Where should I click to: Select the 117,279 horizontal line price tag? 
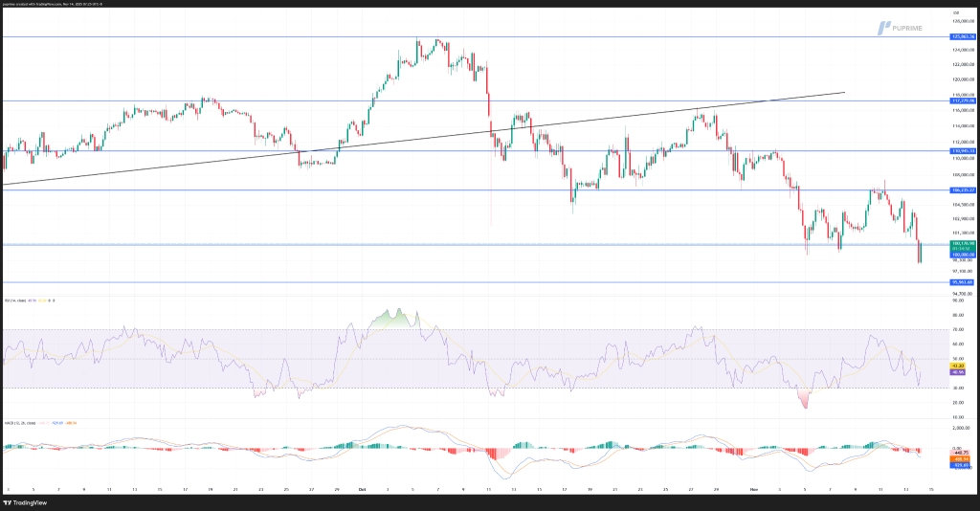coord(962,100)
